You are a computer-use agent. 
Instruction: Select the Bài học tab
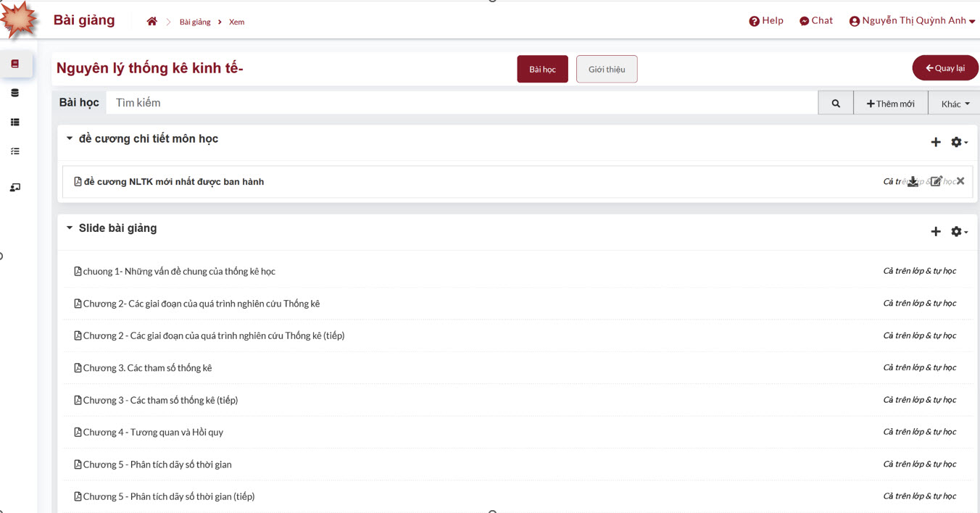coord(542,70)
